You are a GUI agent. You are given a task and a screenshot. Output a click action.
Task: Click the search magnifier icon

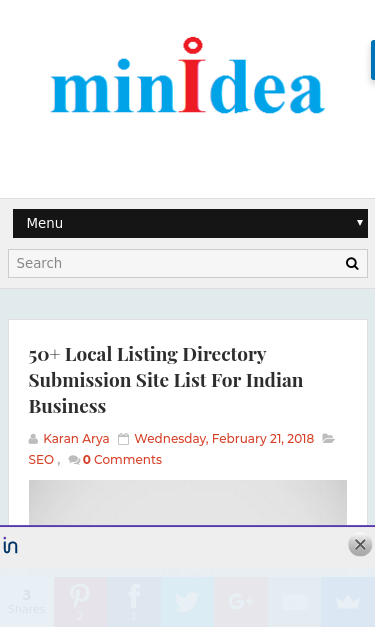tap(352, 264)
